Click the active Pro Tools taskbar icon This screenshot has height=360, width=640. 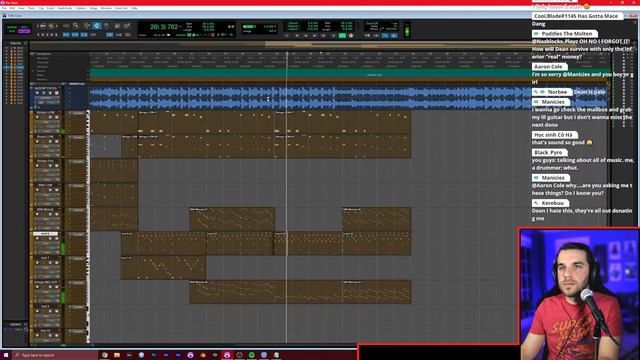pyautogui.click(x=227, y=355)
